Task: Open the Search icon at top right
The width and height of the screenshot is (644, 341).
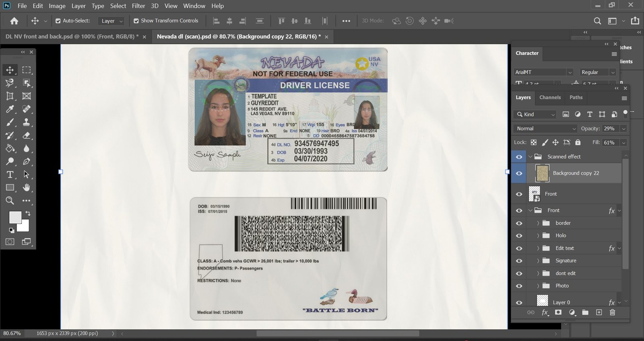Action: coord(597,21)
